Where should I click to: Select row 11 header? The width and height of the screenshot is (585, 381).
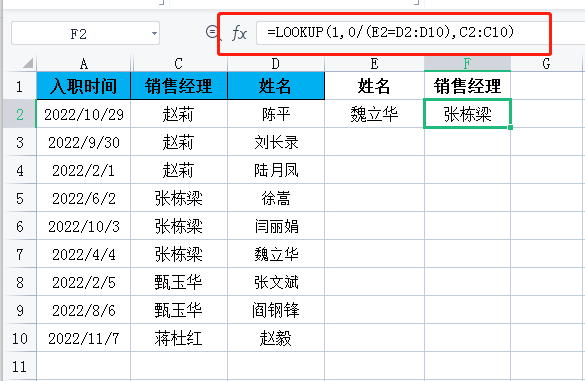pyautogui.click(x=20, y=366)
